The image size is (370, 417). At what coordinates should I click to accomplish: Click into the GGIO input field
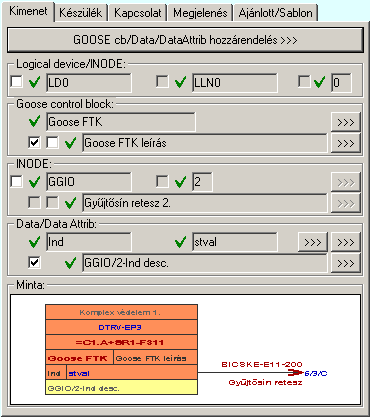point(89,182)
